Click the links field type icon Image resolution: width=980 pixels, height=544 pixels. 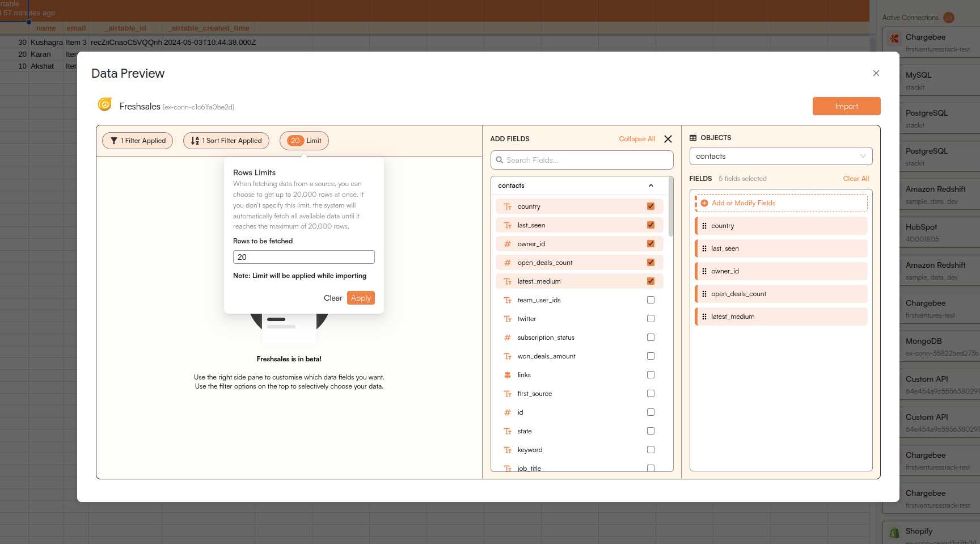click(x=508, y=375)
